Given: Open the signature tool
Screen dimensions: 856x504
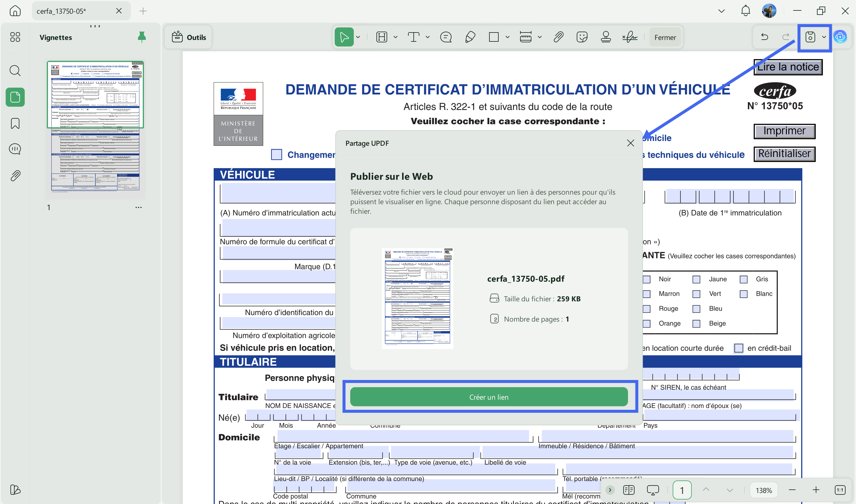Looking at the screenshot, I should pyautogui.click(x=629, y=37).
